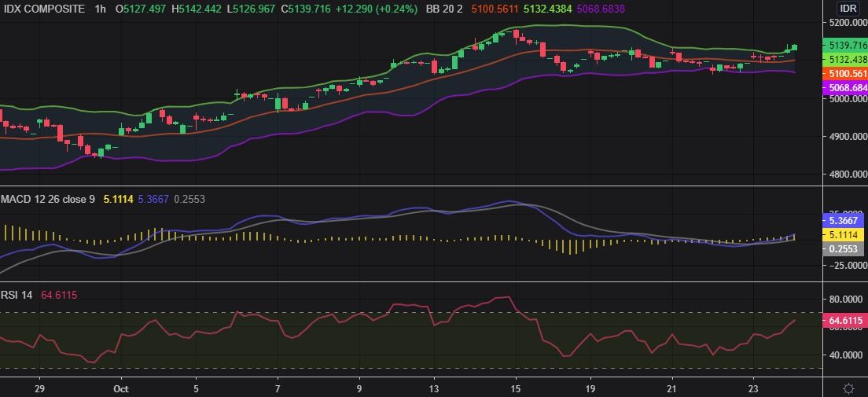This screenshot has width=868, height=397.
Task: Click the 7 date label on time axis
Action: pos(278,388)
